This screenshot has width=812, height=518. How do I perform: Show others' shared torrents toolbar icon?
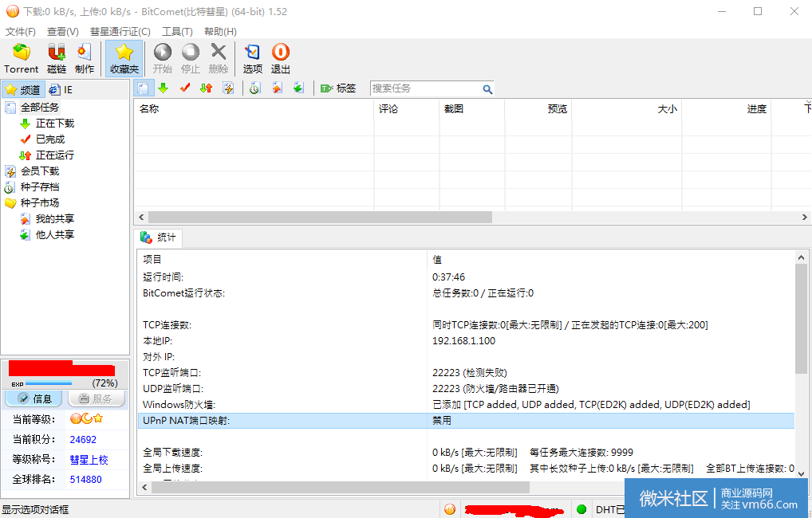[x=299, y=88]
